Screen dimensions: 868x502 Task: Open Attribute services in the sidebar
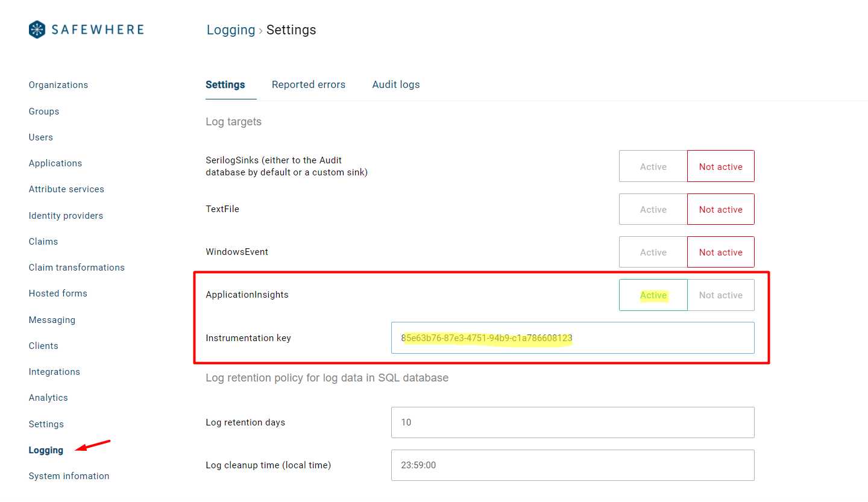[66, 189]
